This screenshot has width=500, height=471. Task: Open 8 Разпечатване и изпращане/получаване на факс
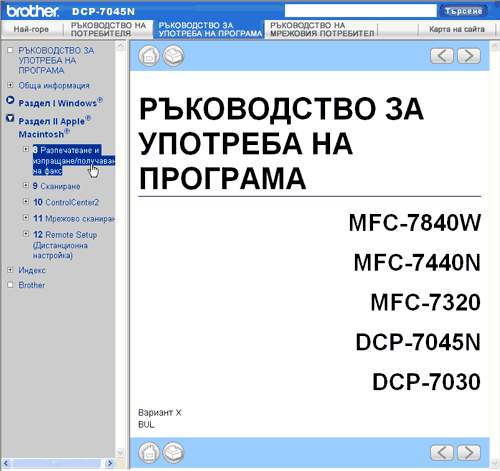tap(73, 160)
